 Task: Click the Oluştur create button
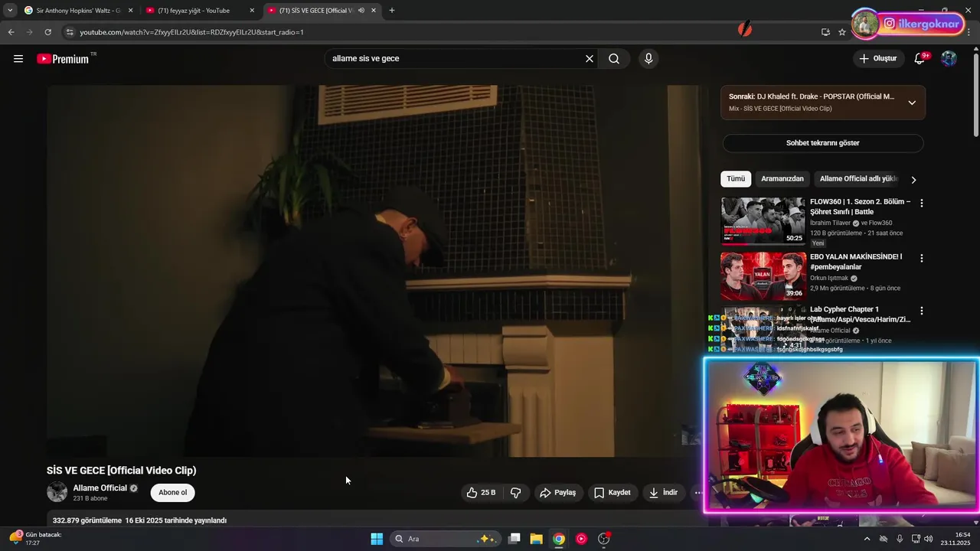coord(878,59)
